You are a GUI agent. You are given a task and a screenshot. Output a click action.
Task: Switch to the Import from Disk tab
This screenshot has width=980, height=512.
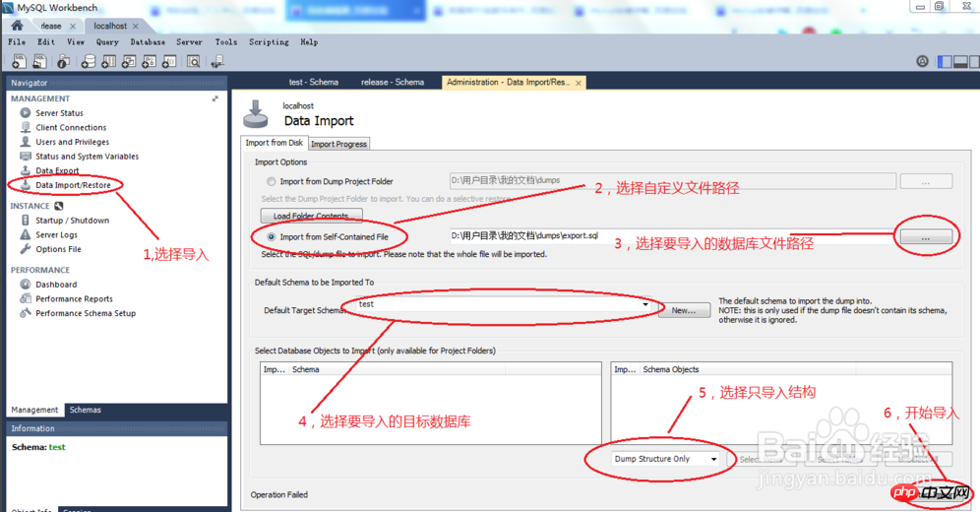(274, 143)
